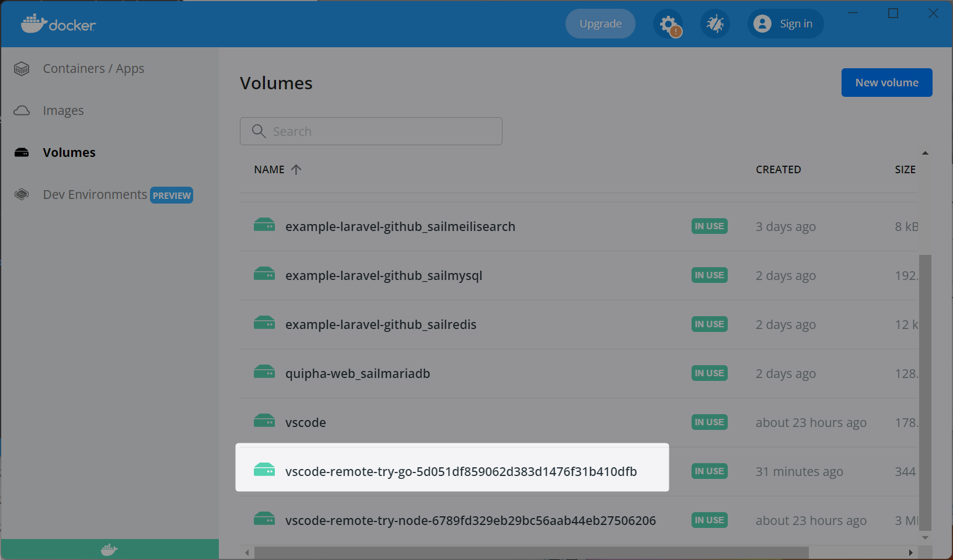Screen dimensions: 953x560
Task: Click the vertical scrollbar thumb of volumes list
Action: (x=925, y=393)
